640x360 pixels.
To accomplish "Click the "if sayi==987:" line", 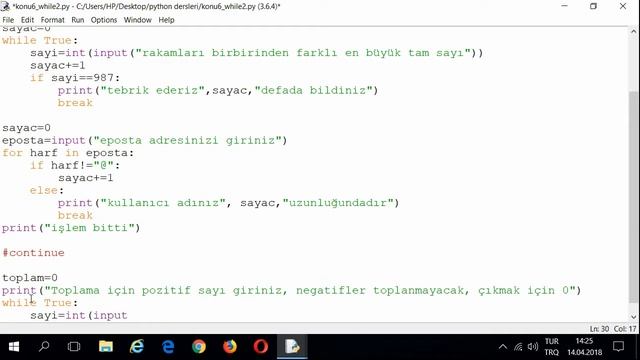I will [75, 78].
